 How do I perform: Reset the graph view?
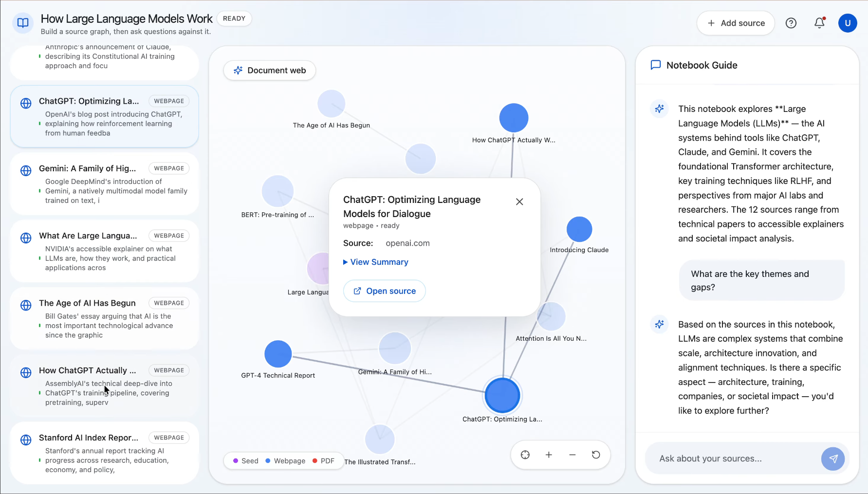point(596,455)
